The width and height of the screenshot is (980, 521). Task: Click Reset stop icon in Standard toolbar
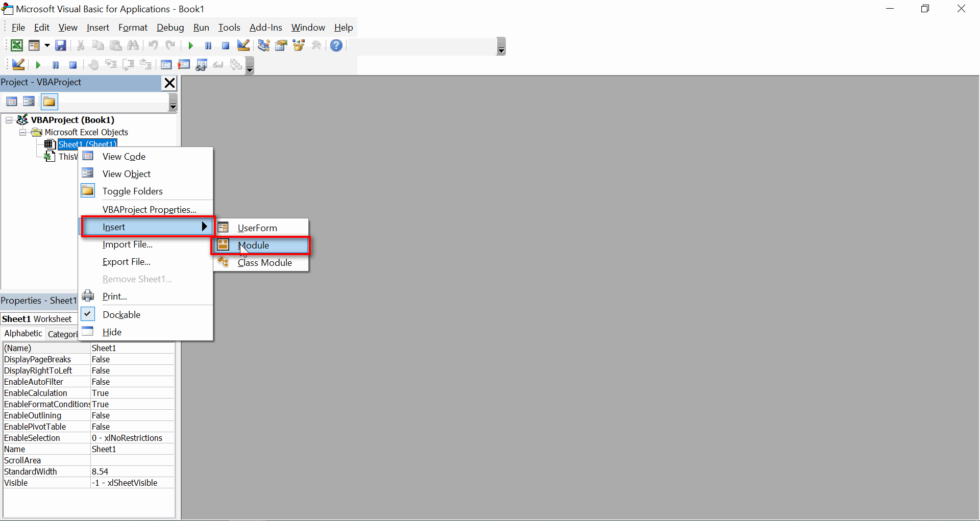click(226, 45)
